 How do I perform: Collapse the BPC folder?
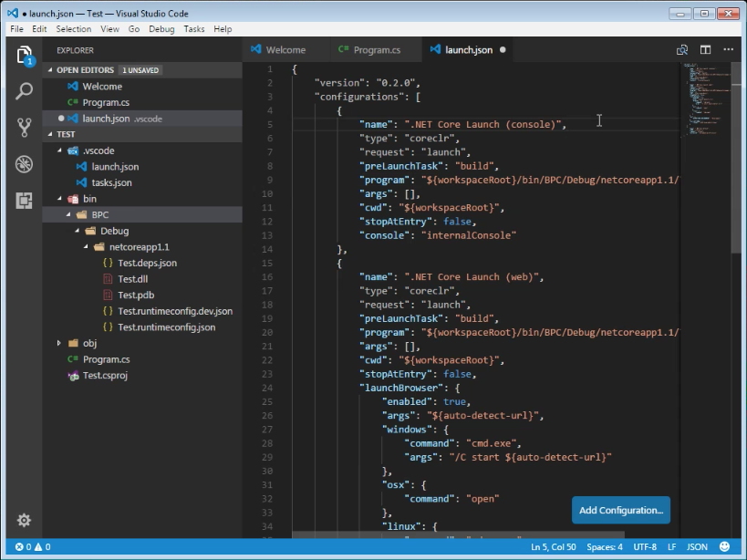68,214
